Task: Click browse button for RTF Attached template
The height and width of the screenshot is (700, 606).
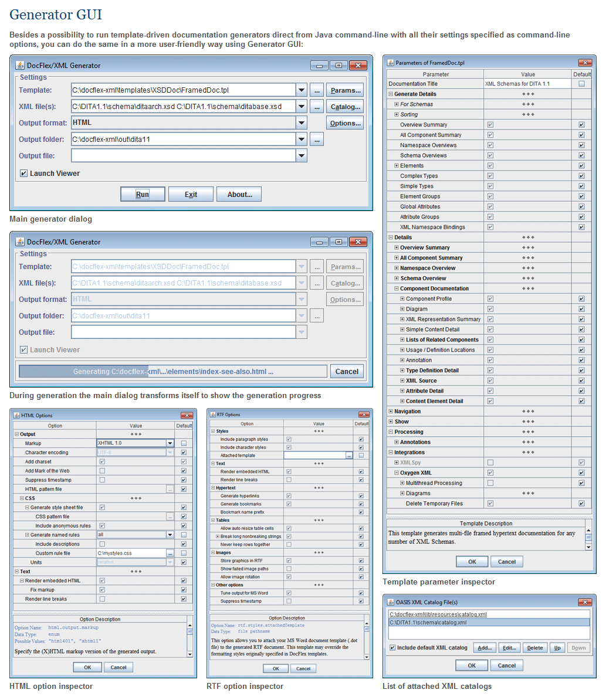Action: [x=348, y=456]
